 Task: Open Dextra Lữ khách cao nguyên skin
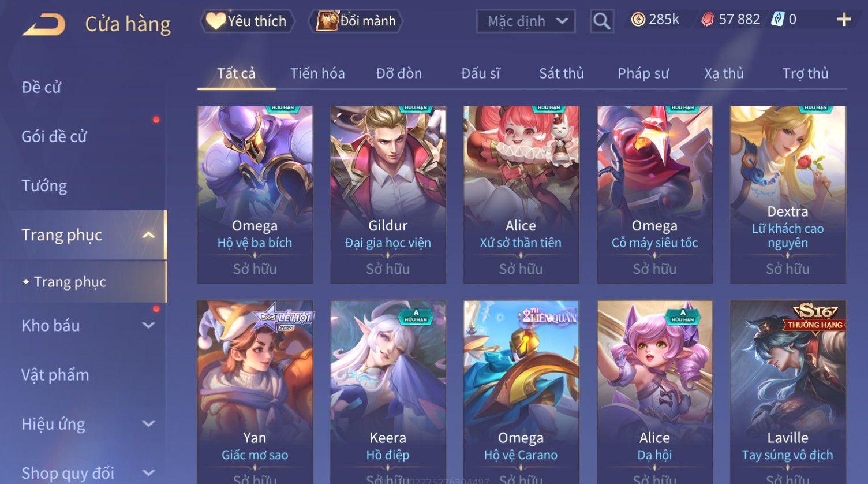click(x=788, y=195)
